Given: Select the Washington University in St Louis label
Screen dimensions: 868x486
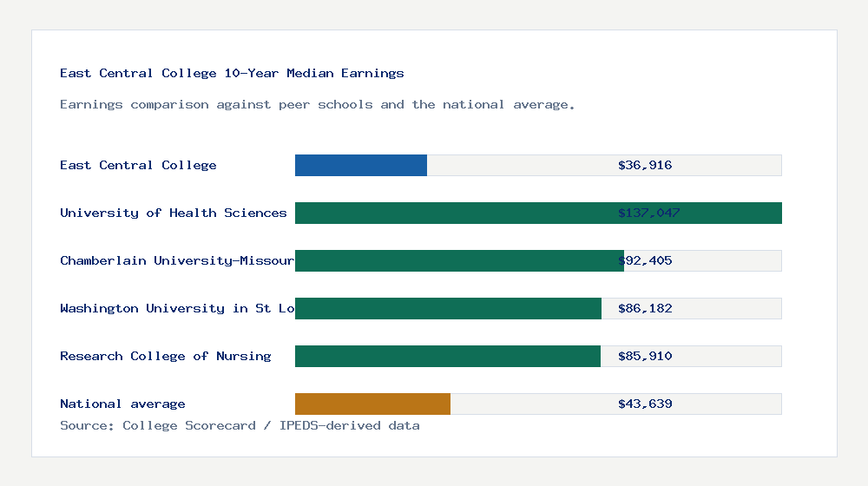Looking at the screenshot, I should click(177, 308).
